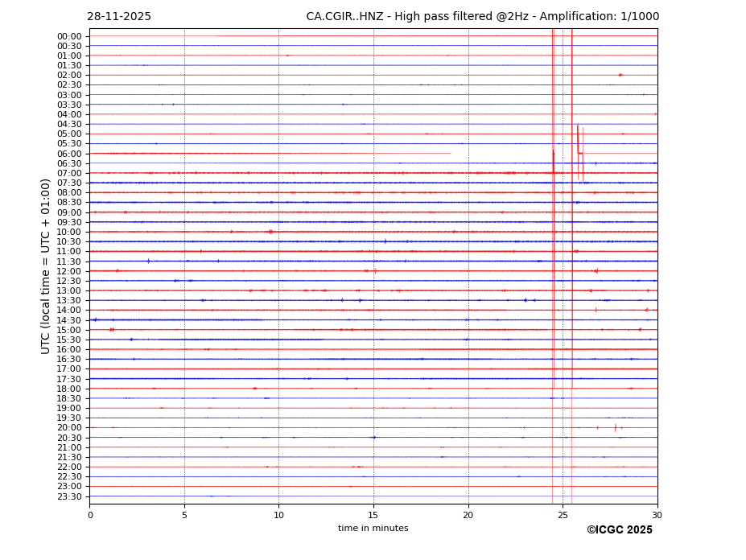Select the 06:00 row label
The image size is (746, 560).
coord(69,154)
